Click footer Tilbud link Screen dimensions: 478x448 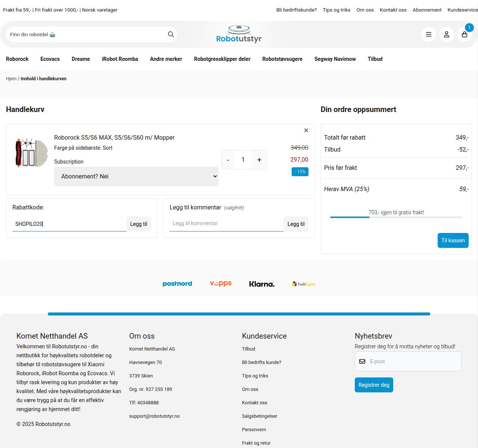pyautogui.click(x=248, y=349)
